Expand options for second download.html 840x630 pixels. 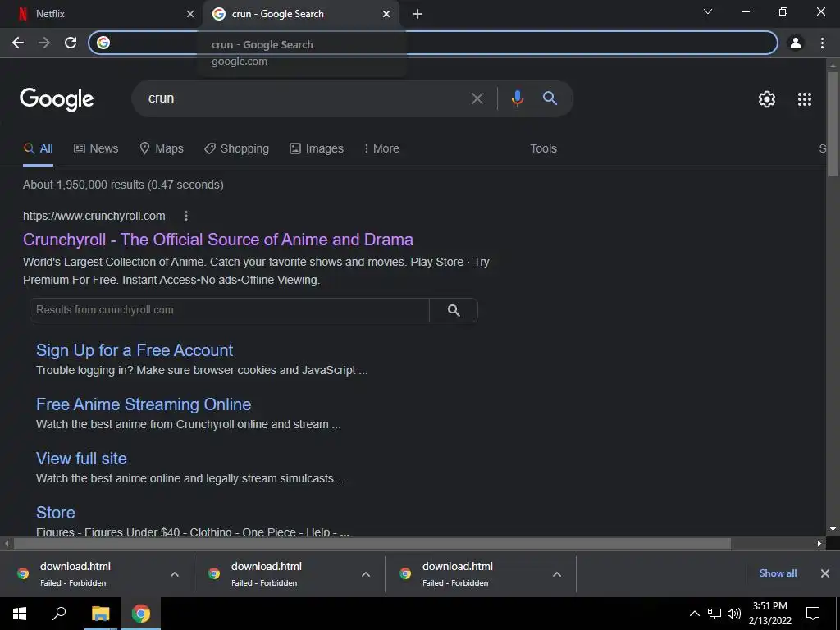pos(366,574)
